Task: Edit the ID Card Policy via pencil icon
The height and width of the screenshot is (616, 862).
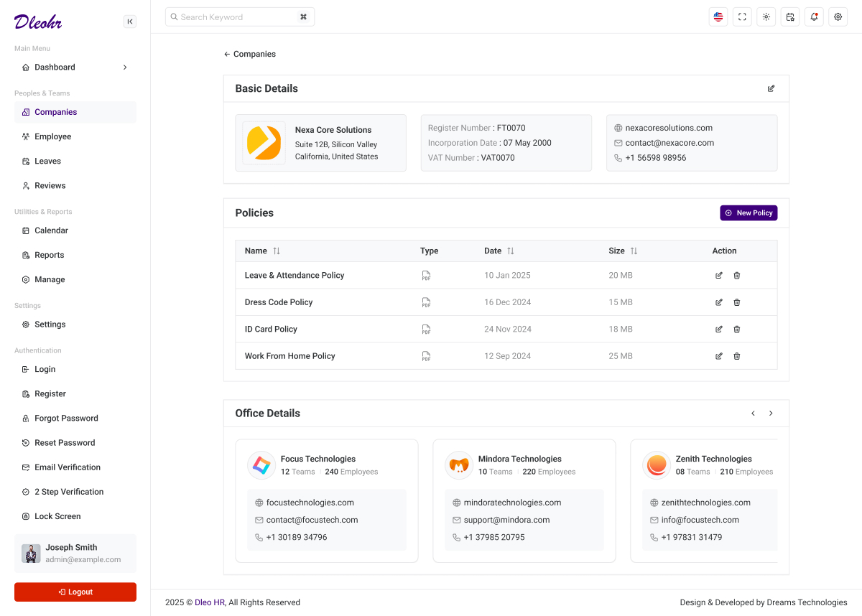Action: click(x=718, y=329)
